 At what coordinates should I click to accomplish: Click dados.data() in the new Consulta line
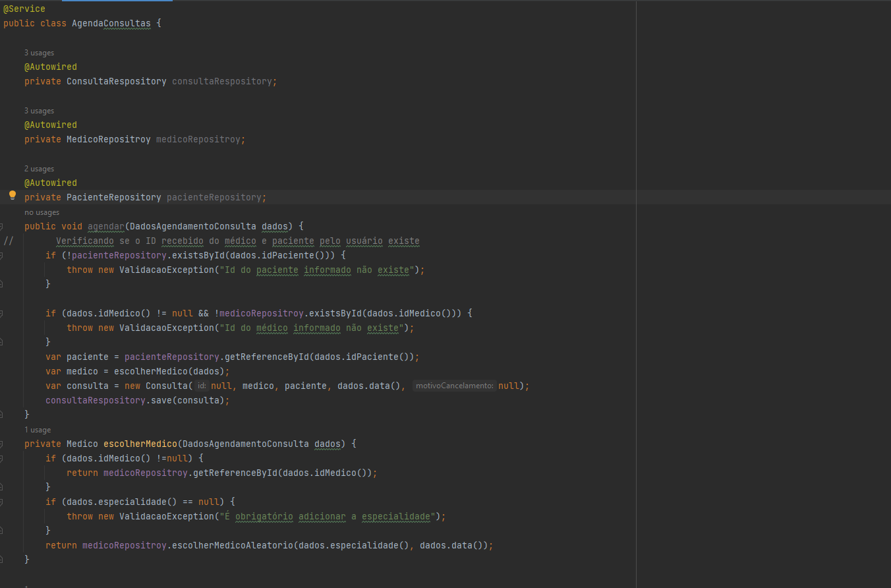click(369, 386)
